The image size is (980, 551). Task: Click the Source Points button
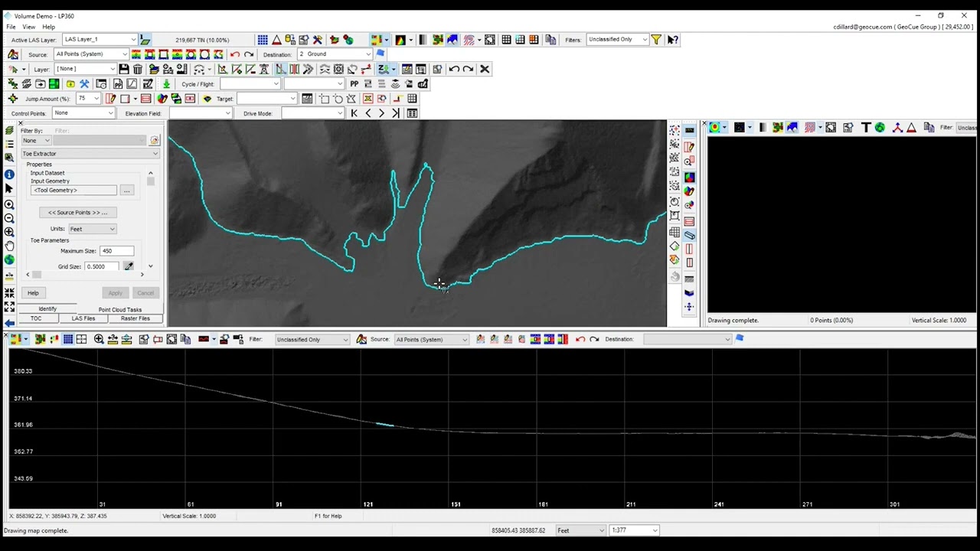click(78, 213)
